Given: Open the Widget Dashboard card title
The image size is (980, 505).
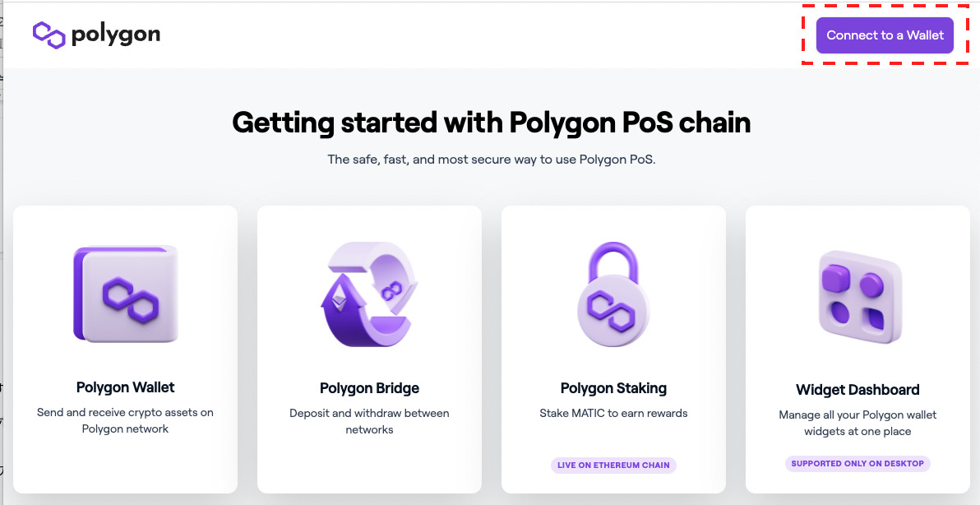Looking at the screenshot, I should pos(857,390).
